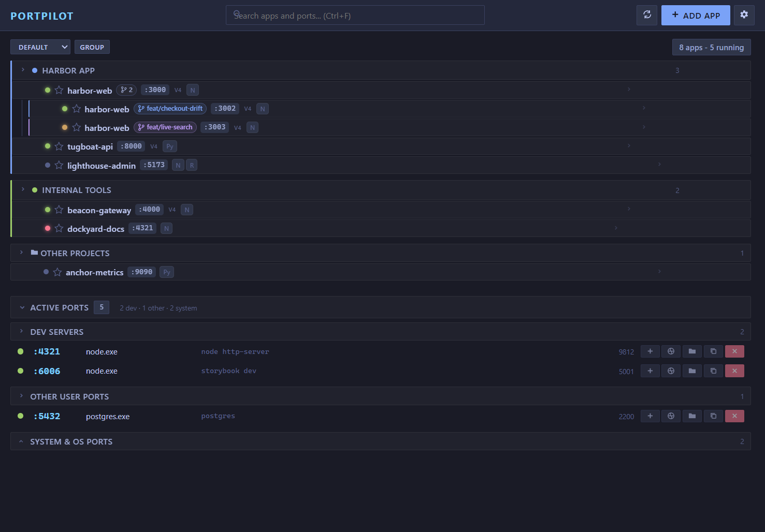The height and width of the screenshot is (532, 765).
Task: Click port badge :8000 on tugboat-api
Action: [131, 146]
